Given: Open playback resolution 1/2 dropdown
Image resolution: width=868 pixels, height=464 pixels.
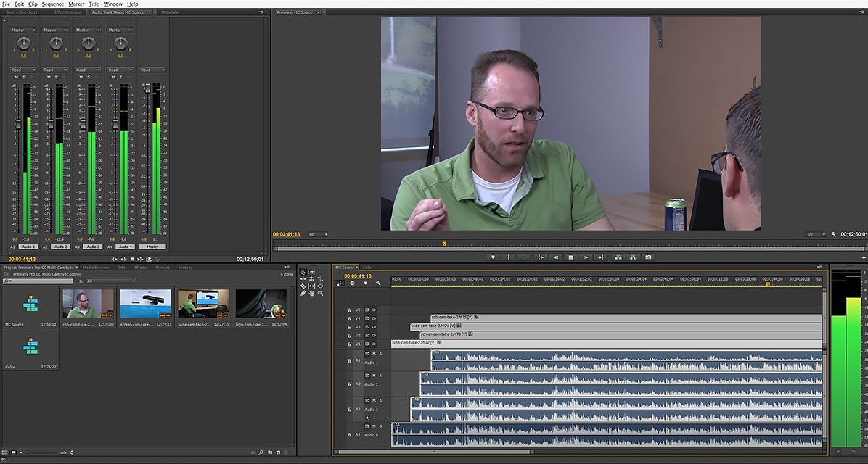Looking at the screenshot, I should (816, 234).
